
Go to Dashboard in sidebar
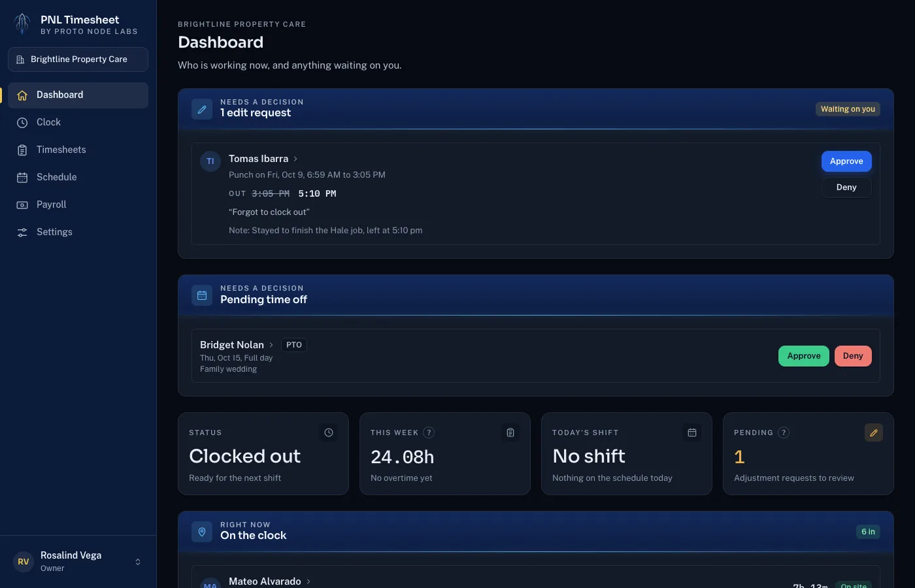click(x=78, y=95)
